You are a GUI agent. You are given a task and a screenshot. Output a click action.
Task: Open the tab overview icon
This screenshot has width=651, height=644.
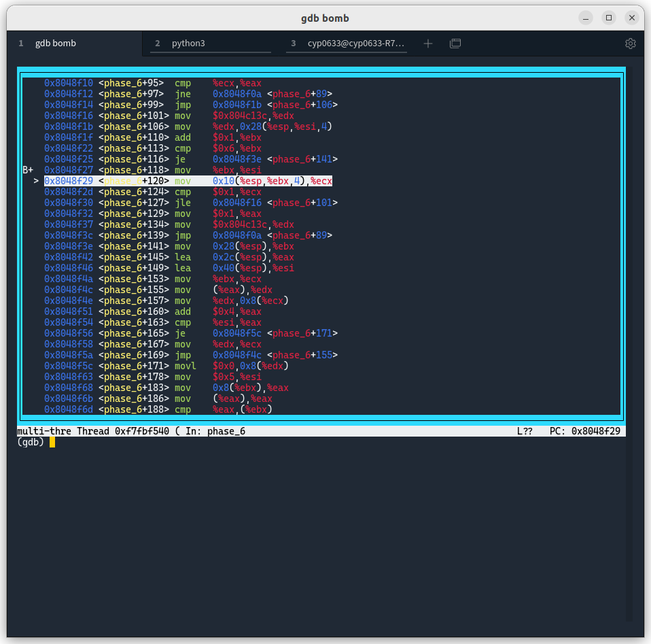(455, 44)
